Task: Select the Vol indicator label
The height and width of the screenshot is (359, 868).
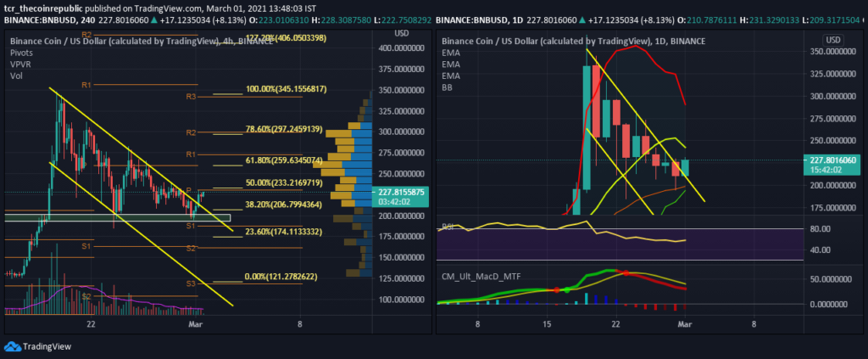Action: (x=15, y=75)
